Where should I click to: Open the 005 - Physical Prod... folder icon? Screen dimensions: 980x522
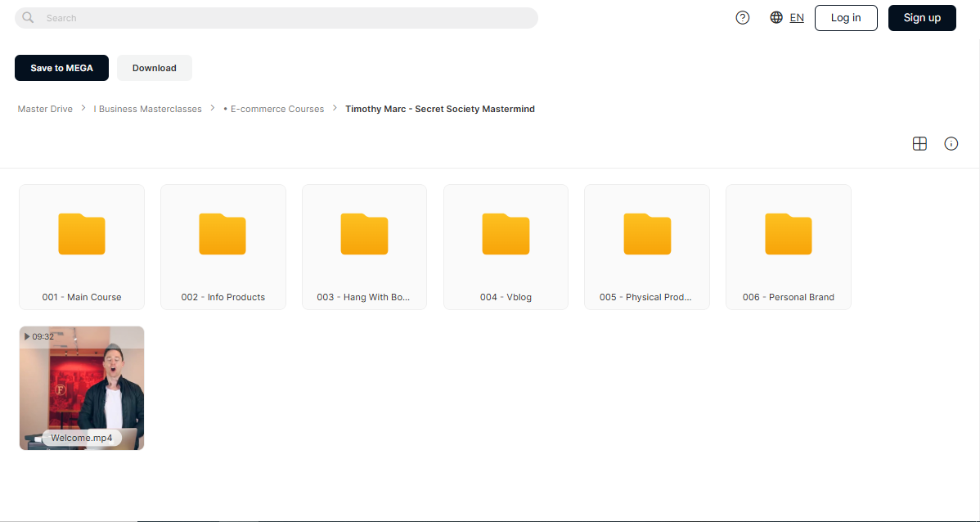(647, 234)
